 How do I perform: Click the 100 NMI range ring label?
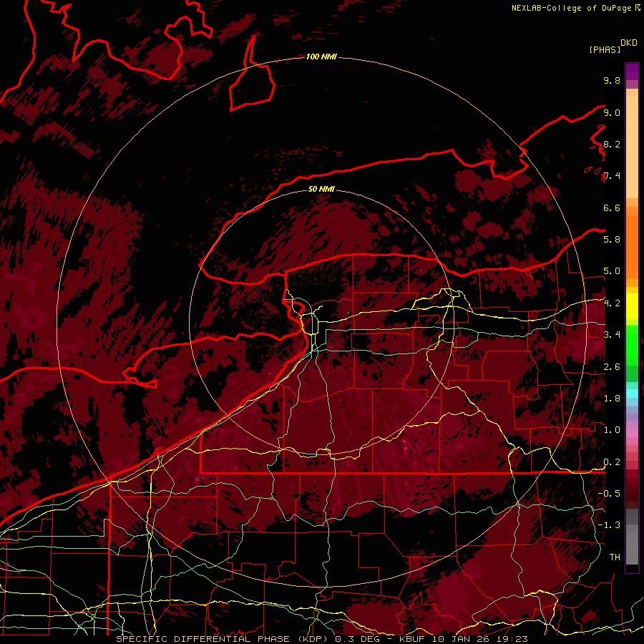point(321,57)
